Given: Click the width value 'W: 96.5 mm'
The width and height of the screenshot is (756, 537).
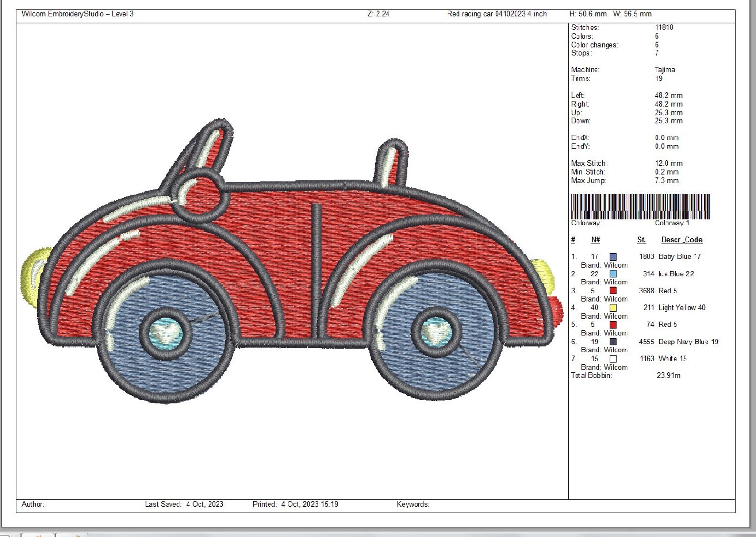Looking at the screenshot, I should click(x=632, y=14).
